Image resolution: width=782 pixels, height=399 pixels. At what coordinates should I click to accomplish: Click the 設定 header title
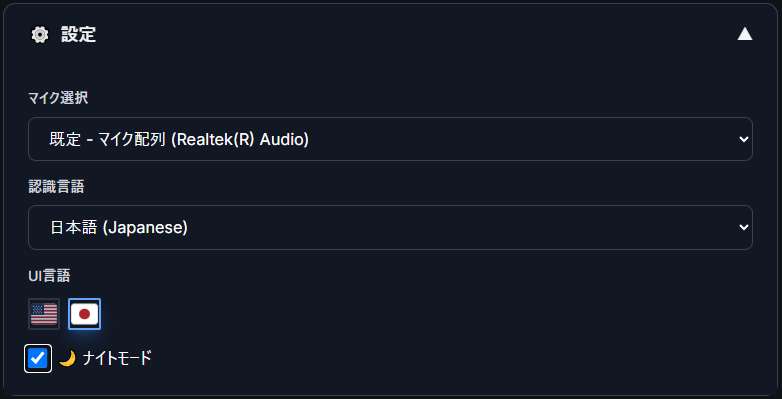78,35
